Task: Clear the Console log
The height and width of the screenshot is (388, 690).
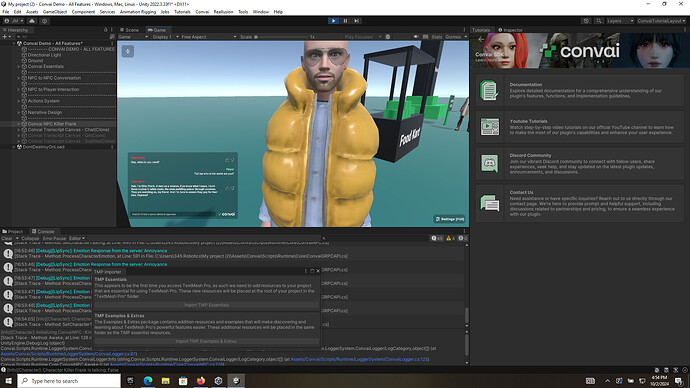Action: coord(7,238)
